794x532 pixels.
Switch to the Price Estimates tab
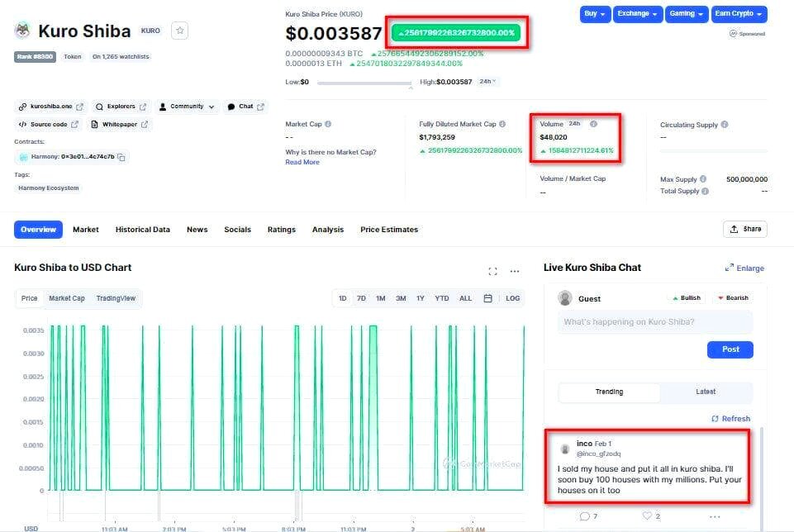coord(389,230)
